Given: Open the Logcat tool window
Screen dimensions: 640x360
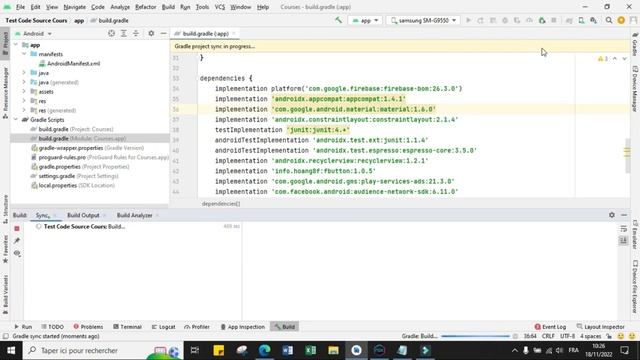Looking at the screenshot, I should pos(163,327).
